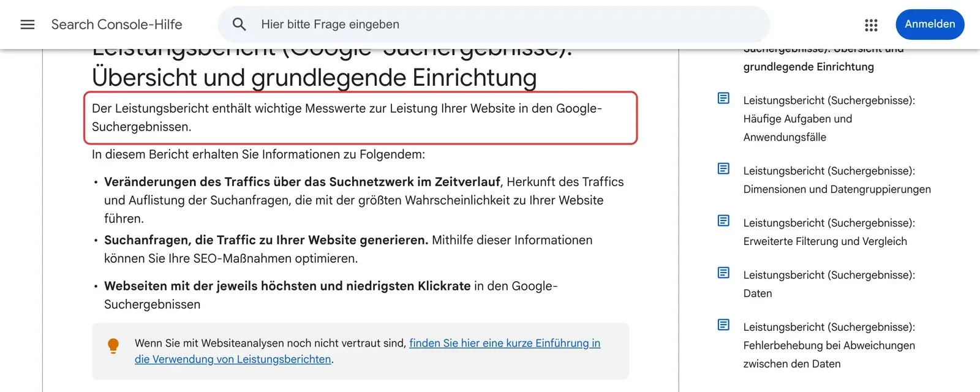Click the lightbulb tip icon
Image resolution: width=980 pixels, height=392 pixels.
pos(113,346)
